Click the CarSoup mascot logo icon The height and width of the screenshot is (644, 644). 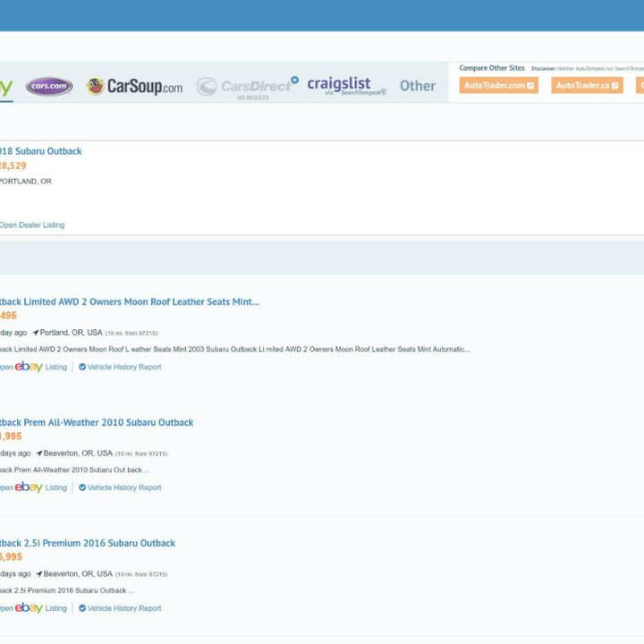coord(95,86)
